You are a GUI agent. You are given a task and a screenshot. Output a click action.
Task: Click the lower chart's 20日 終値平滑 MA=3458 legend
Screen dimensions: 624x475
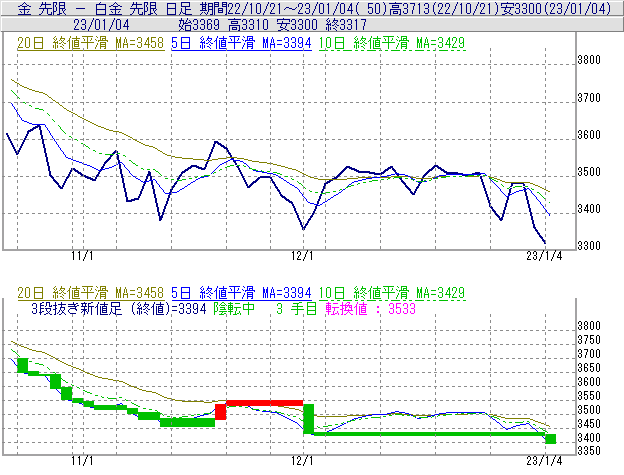pyautogui.click(x=90, y=293)
